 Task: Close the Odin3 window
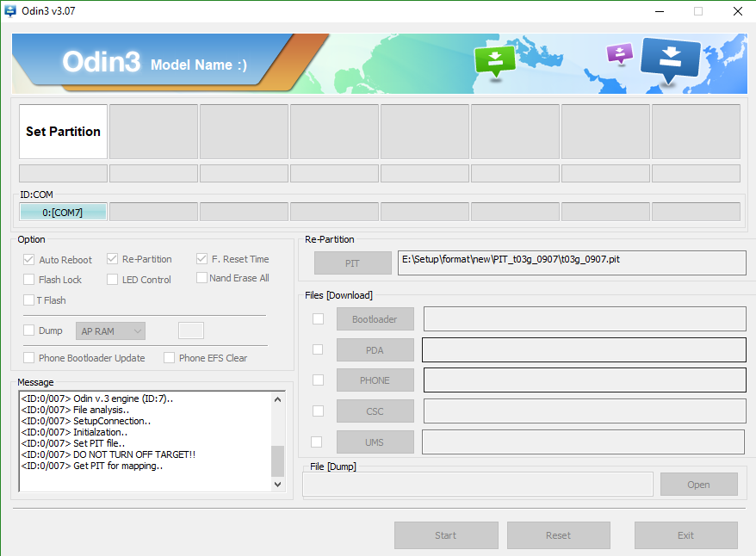[x=738, y=11]
